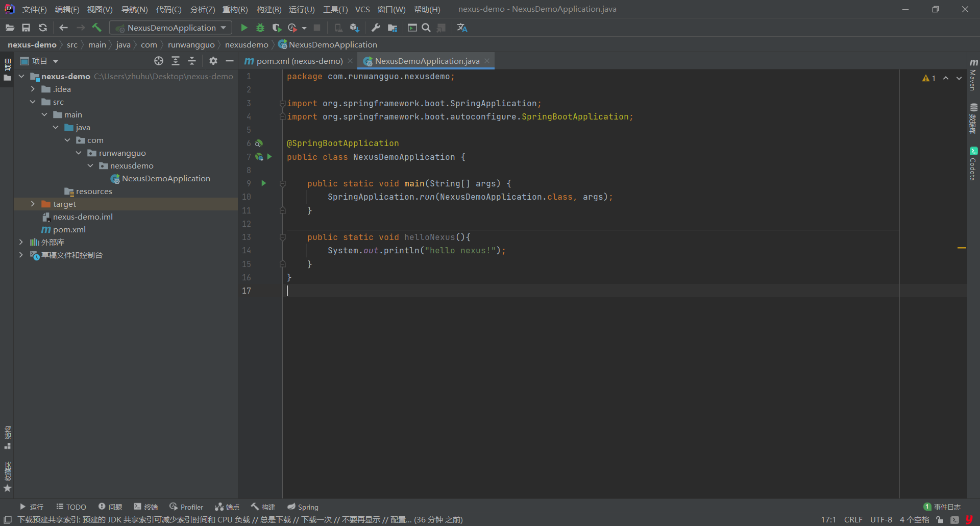
Task: Close the pom.xml editor tab
Action: (350, 61)
